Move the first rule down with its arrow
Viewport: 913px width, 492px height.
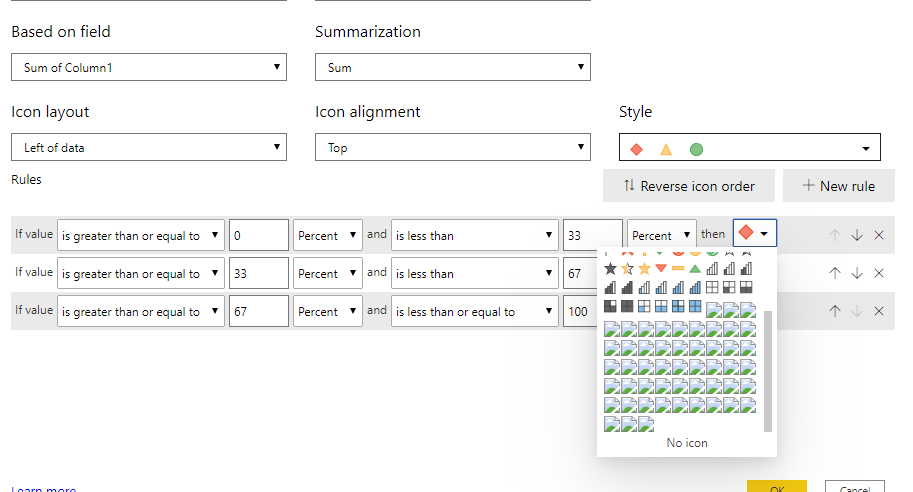coord(857,235)
